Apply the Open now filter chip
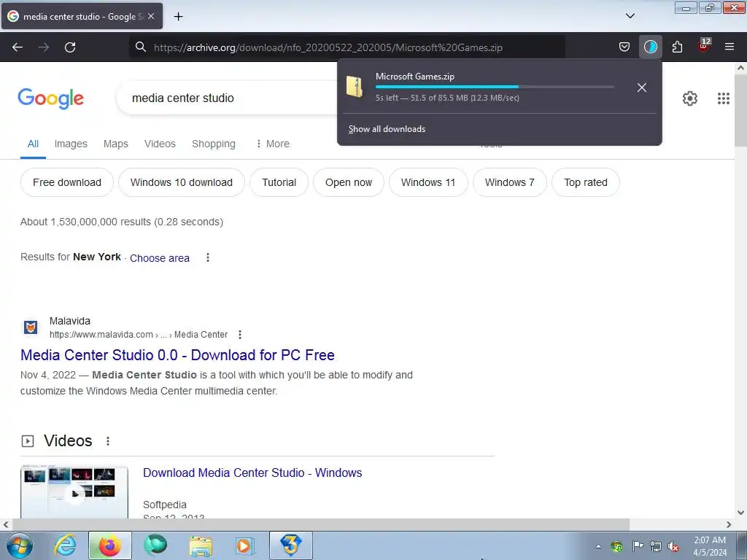Image resolution: width=747 pixels, height=560 pixels. [349, 182]
